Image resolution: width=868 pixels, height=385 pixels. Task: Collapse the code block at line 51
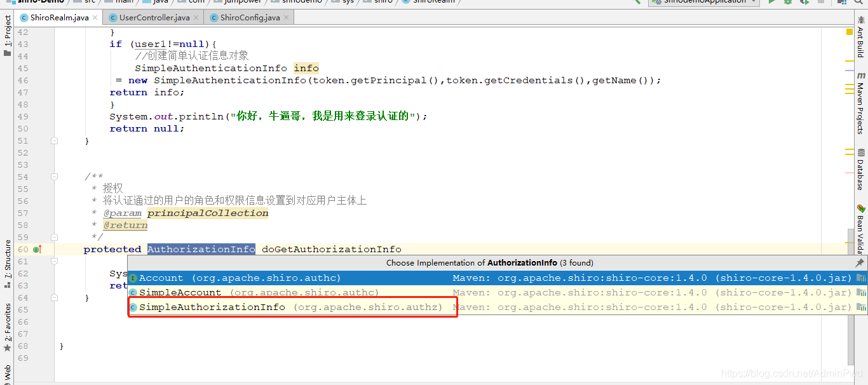(54, 140)
